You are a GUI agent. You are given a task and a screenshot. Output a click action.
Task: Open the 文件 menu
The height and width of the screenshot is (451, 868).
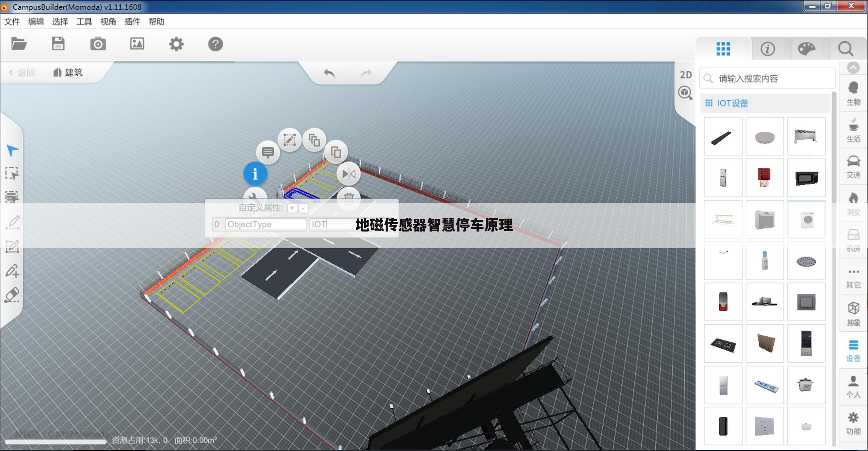pos(12,22)
